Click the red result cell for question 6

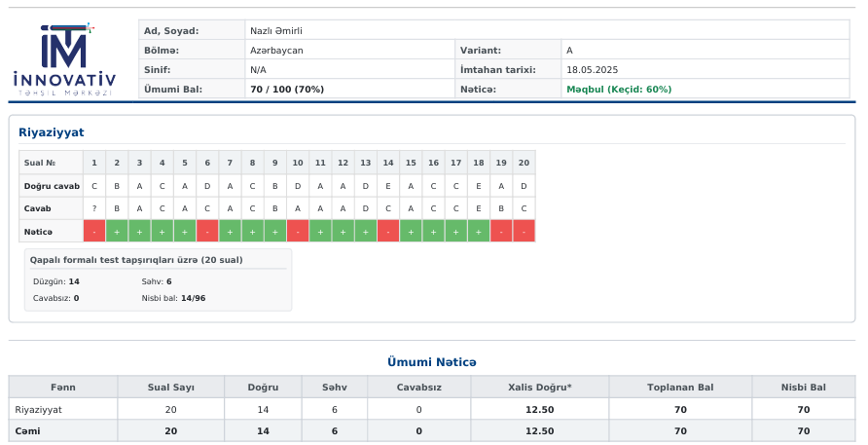[207, 231]
